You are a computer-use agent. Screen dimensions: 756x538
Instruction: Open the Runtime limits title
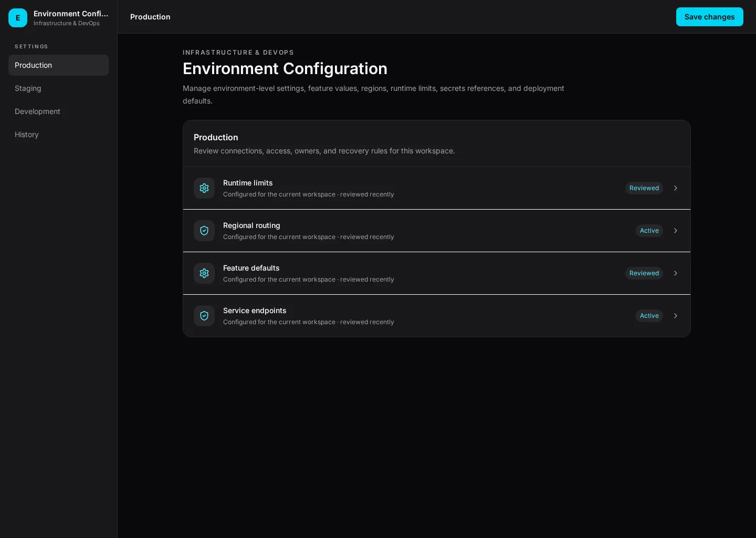(x=248, y=183)
